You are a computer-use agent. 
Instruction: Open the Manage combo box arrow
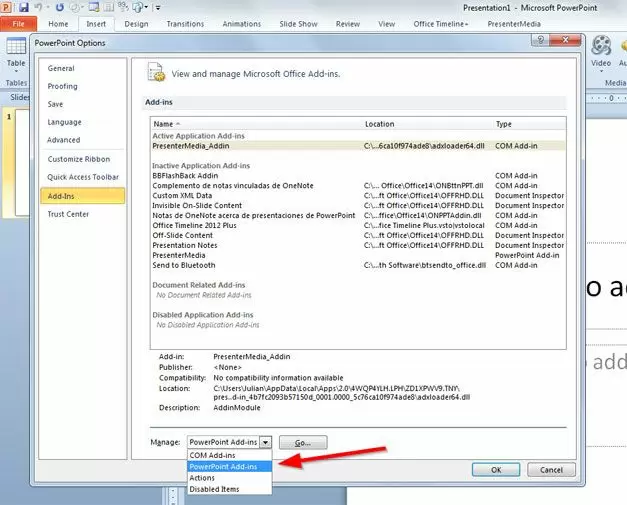click(266, 442)
